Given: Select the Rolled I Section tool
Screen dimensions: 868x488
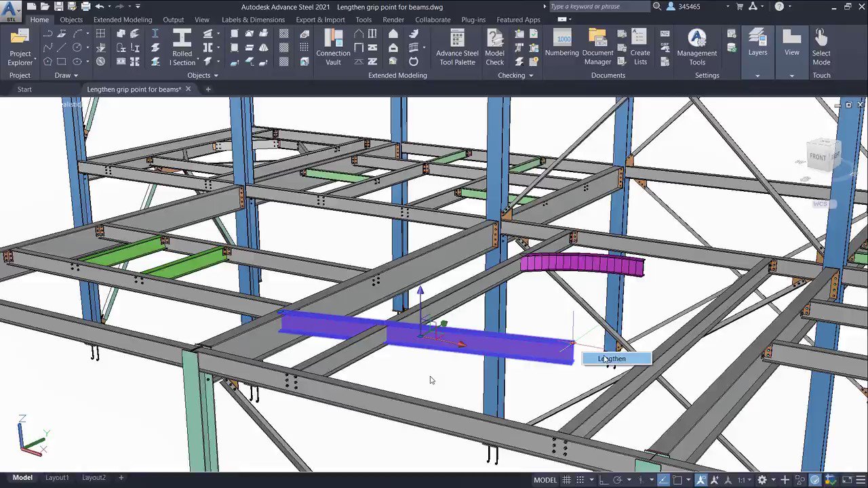Looking at the screenshot, I should click(x=182, y=47).
